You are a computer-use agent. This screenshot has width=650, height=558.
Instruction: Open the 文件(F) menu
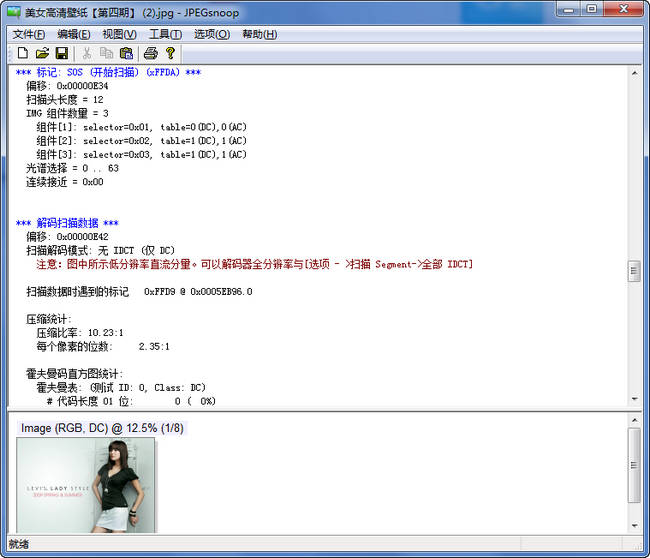(x=29, y=34)
